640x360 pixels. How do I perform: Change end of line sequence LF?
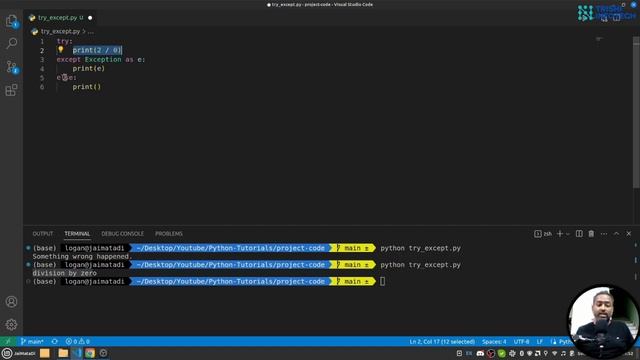coord(540,341)
